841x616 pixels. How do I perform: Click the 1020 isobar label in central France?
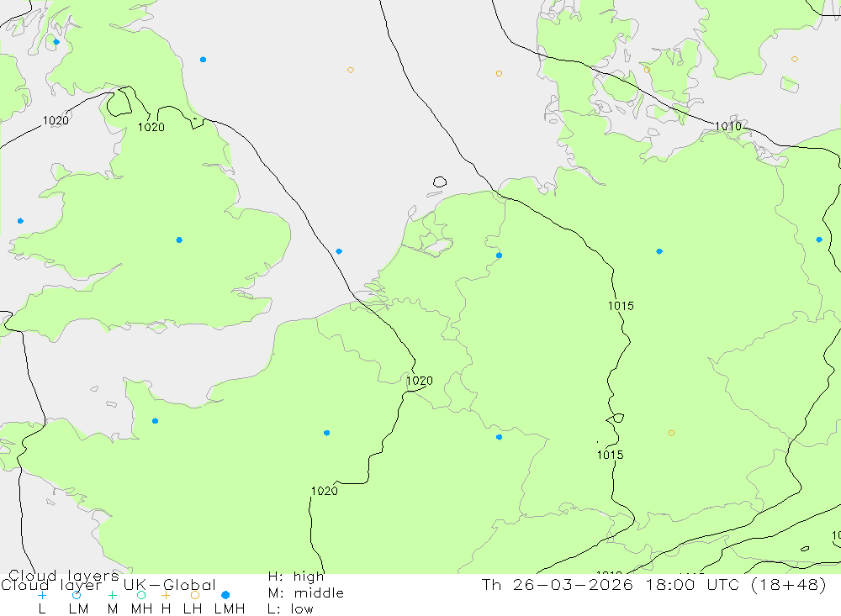tap(325, 491)
